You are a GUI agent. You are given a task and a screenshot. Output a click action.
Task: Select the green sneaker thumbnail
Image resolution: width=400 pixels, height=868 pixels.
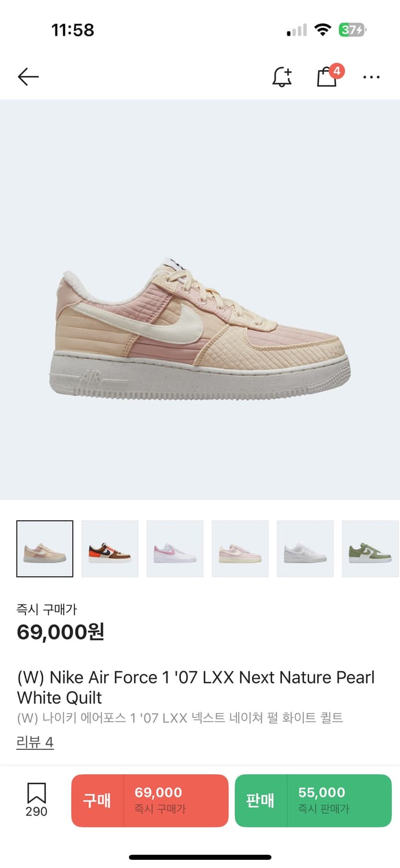371,549
